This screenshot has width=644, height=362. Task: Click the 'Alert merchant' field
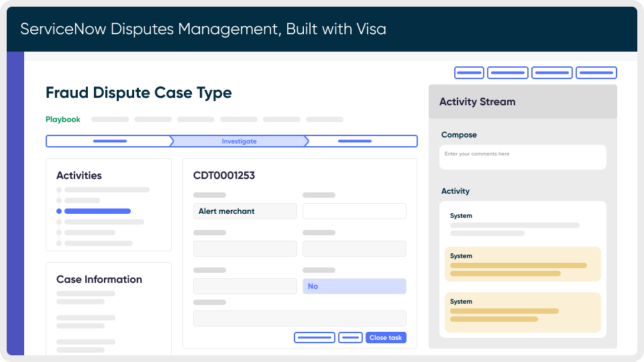(x=245, y=211)
